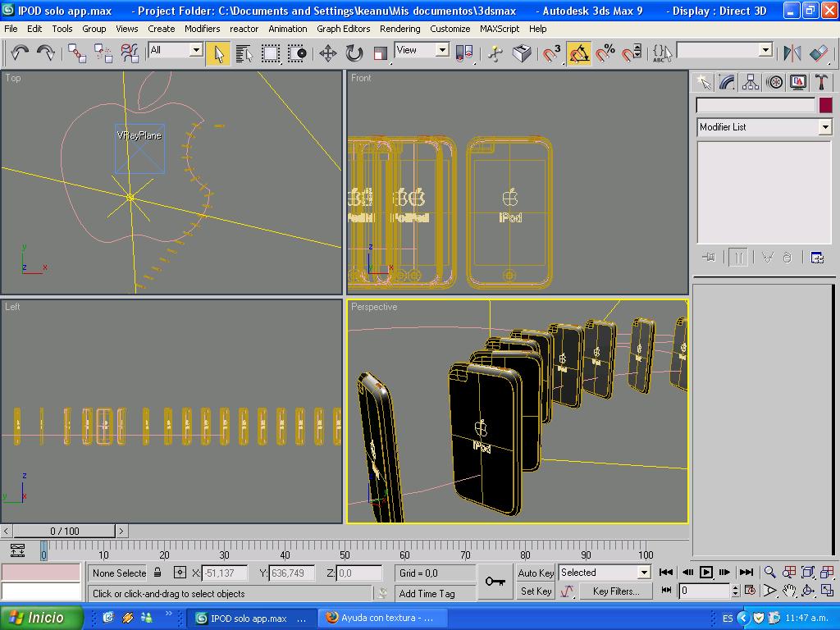Toggle Show End Result button
The width and height of the screenshot is (840, 630).
coord(738,258)
